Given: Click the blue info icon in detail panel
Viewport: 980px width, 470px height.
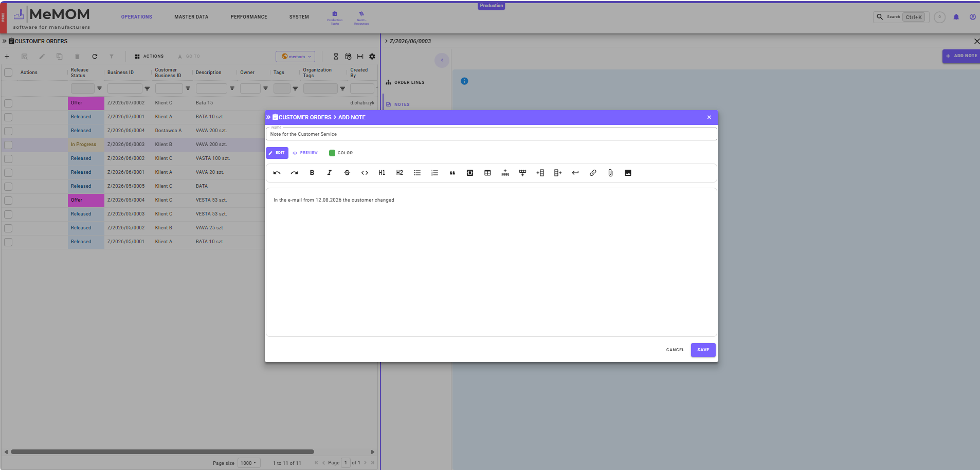Looking at the screenshot, I should pyautogui.click(x=464, y=81).
